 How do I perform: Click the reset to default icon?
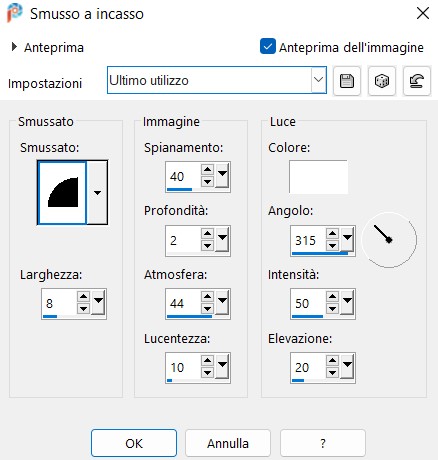[x=417, y=81]
